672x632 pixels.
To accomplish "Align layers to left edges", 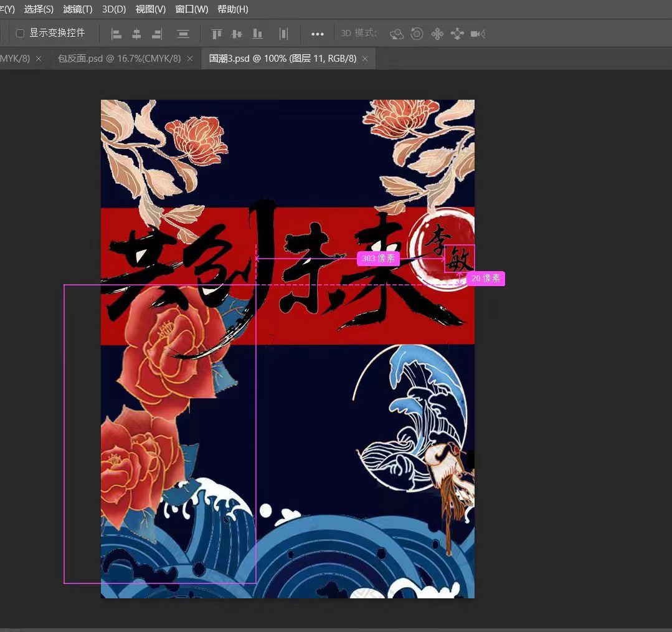I will click(x=116, y=34).
